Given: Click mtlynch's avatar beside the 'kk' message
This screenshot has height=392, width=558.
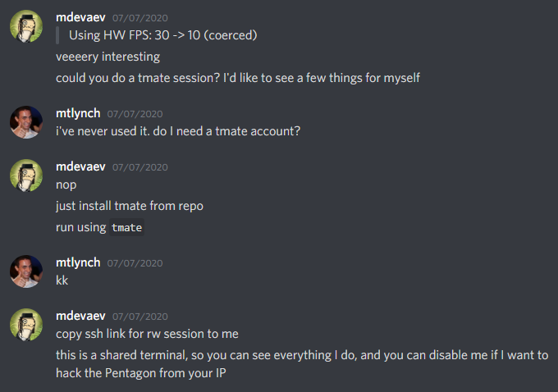Looking at the screenshot, I should tap(26, 271).
